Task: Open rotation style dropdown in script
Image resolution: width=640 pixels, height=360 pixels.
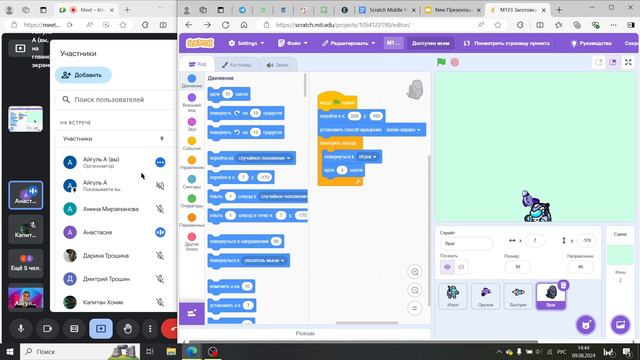Action: click(403, 130)
